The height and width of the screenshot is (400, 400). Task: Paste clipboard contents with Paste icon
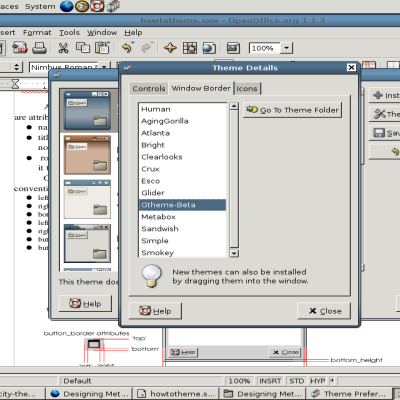point(102,48)
